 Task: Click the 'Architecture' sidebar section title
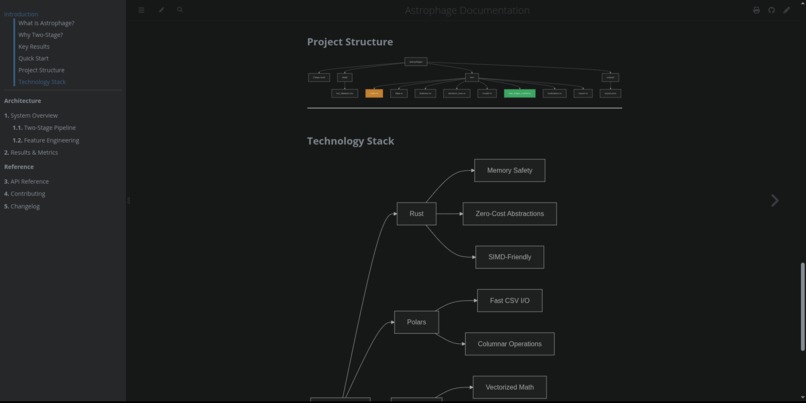23,101
